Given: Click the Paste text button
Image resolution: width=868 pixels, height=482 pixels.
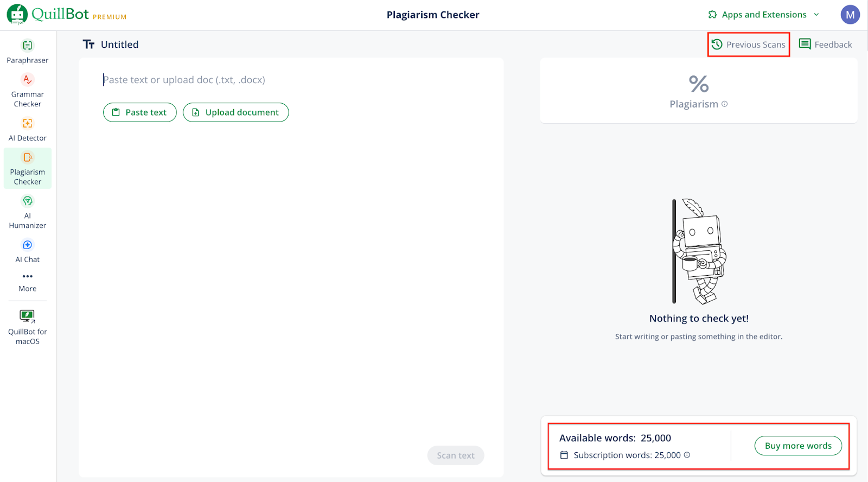Looking at the screenshot, I should [140, 112].
